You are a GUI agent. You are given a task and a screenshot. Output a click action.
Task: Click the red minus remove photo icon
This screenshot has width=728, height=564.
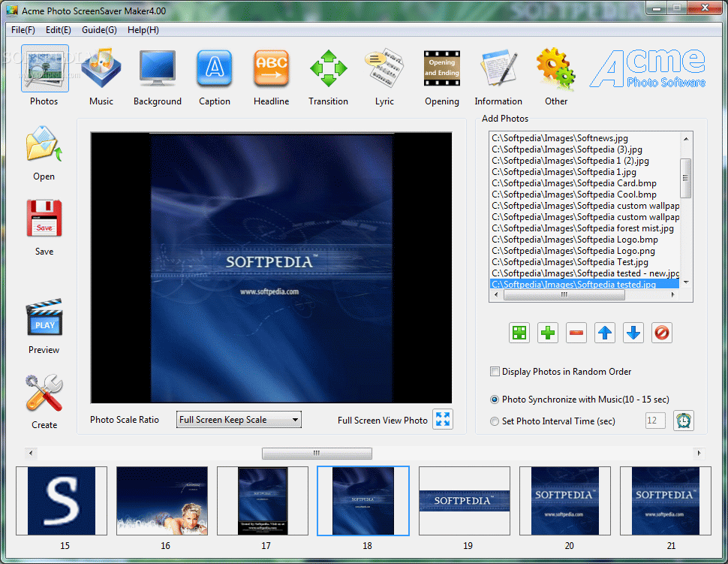coord(576,333)
